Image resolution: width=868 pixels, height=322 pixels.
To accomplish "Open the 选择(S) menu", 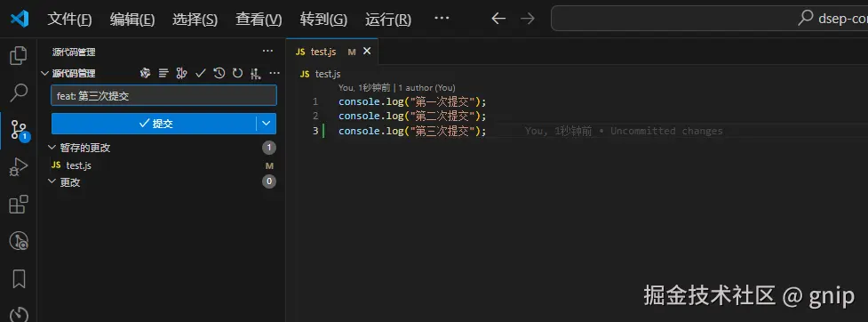I will 195,20.
